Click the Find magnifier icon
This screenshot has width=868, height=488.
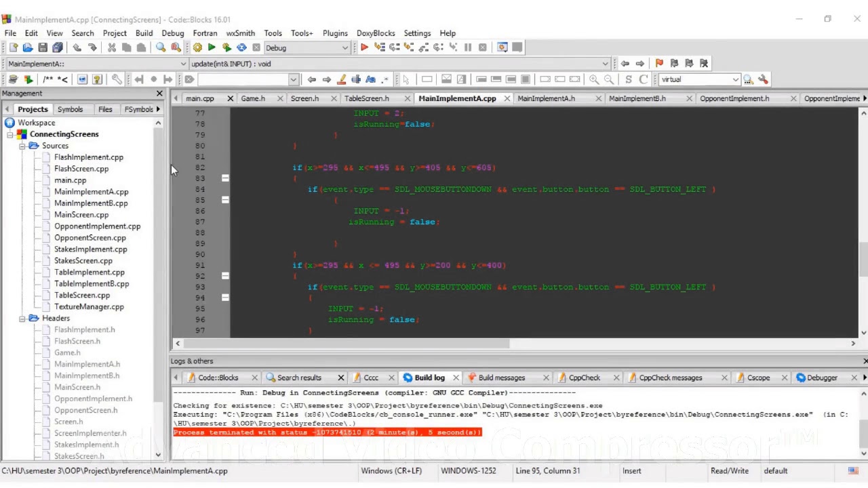click(x=161, y=47)
